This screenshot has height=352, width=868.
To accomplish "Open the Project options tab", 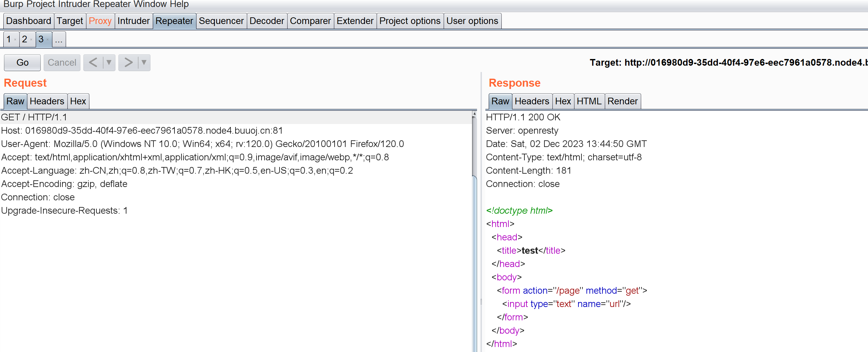I will [410, 21].
